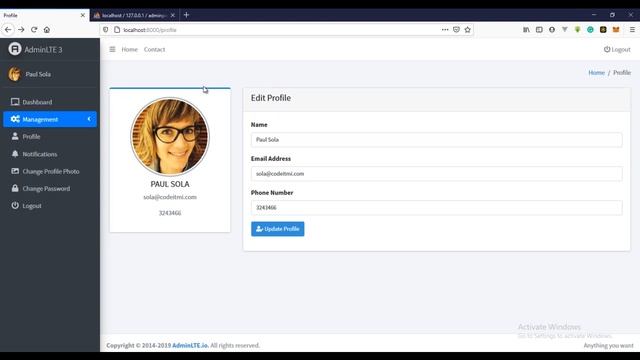Screen dimensions: 640x360
Task: Open a new browser tab with plus
Action: click(x=187, y=15)
